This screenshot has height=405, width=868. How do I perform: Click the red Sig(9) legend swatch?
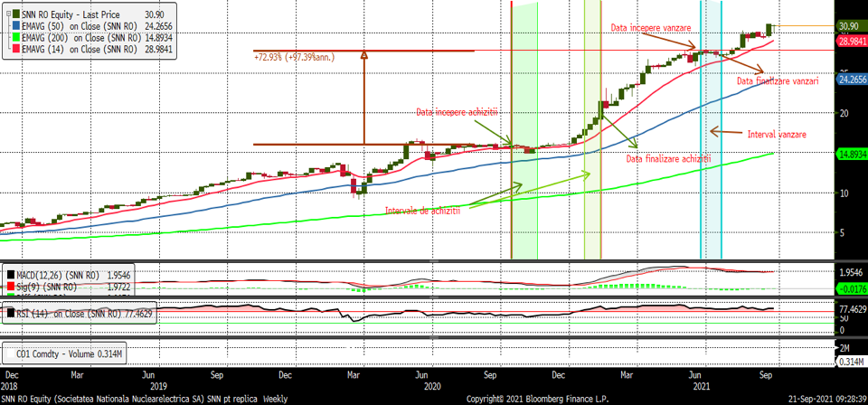(11, 287)
